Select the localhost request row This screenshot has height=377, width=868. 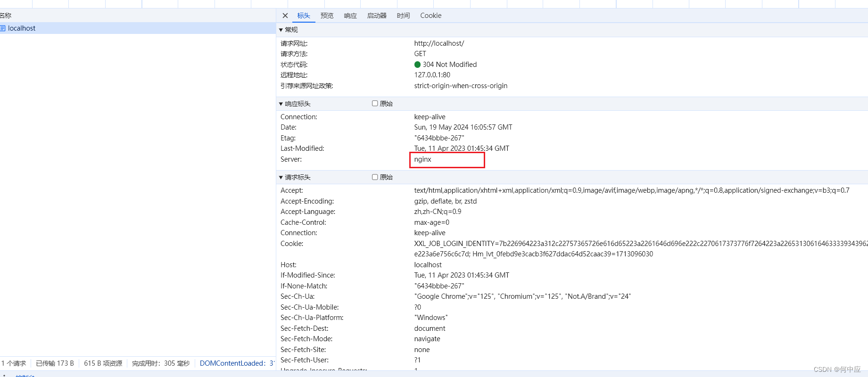[138, 28]
